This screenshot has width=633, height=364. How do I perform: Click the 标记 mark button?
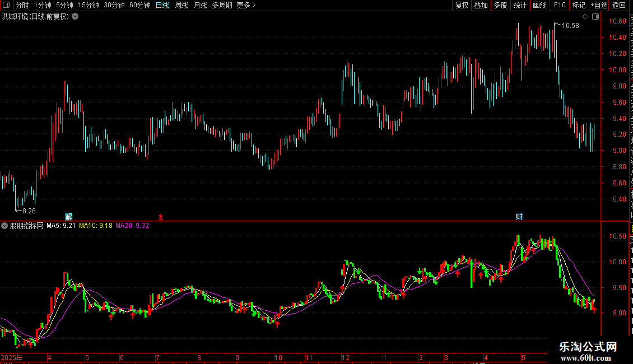pos(579,5)
